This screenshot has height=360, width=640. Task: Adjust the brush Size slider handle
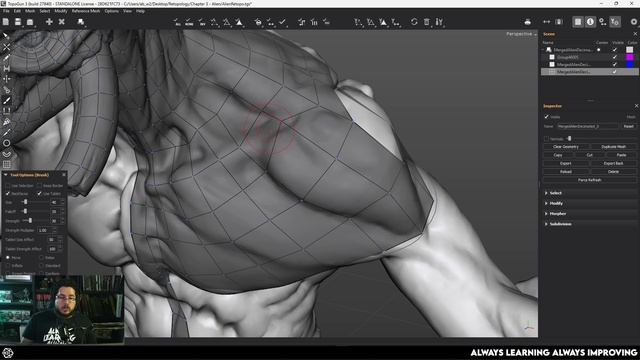(x=25, y=202)
